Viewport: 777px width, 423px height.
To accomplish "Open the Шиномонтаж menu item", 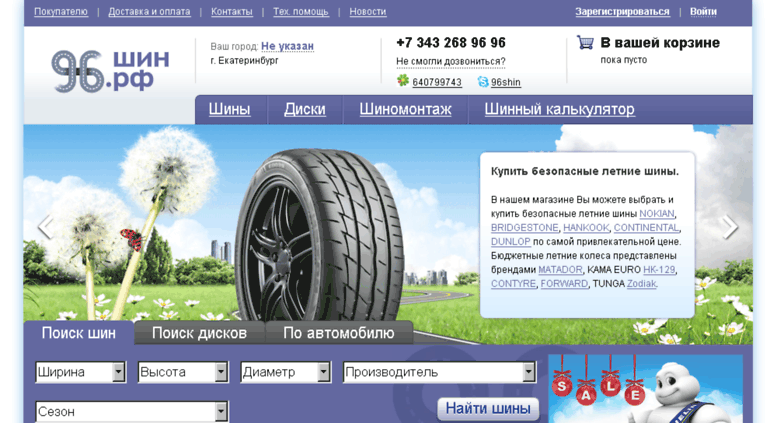I will tap(405, 109).
